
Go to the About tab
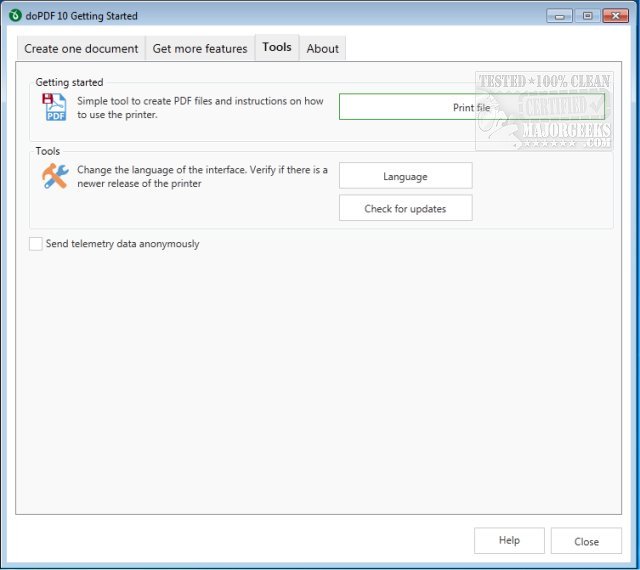click(x=322, y=49)
